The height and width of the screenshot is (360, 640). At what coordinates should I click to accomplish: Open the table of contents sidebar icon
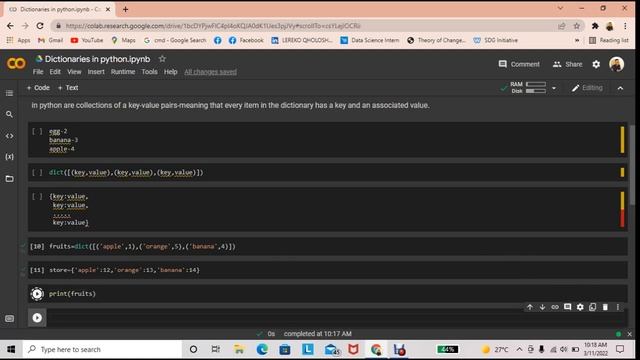[9, 93]
